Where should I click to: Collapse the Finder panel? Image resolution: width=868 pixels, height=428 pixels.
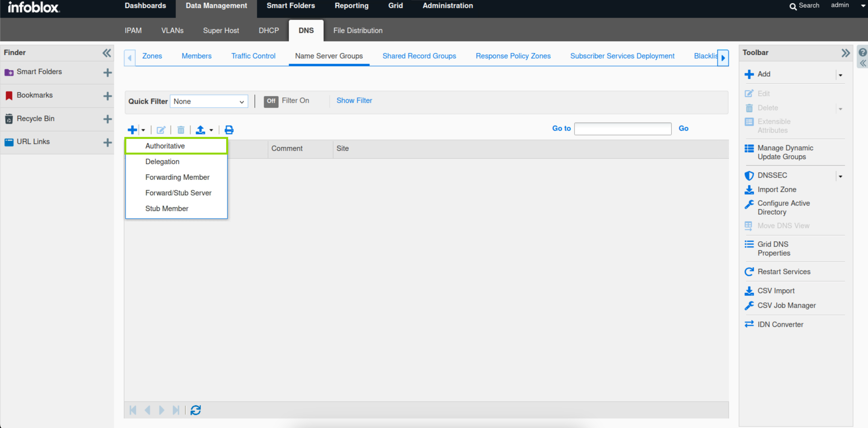tap(106, 53)
